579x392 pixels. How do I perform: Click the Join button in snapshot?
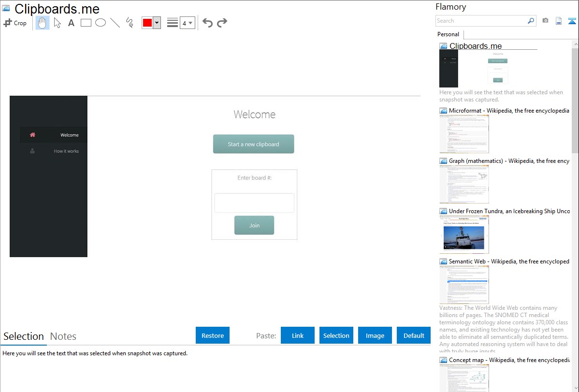(254, 225)
